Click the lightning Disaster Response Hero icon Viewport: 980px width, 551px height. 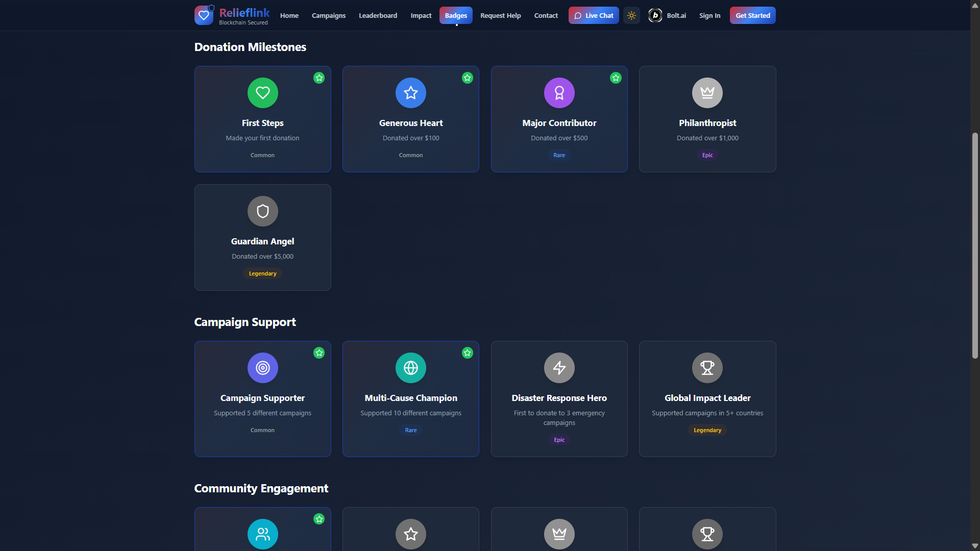[x=559, y=368]
